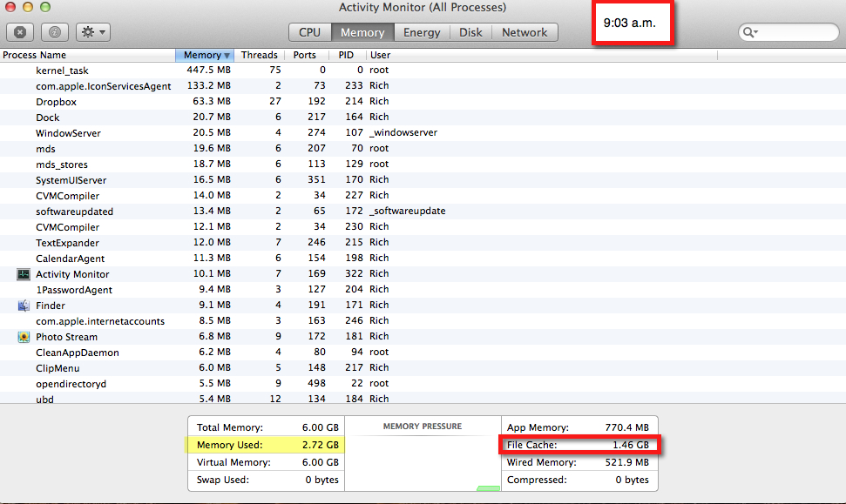Sort by User column header

542,55
